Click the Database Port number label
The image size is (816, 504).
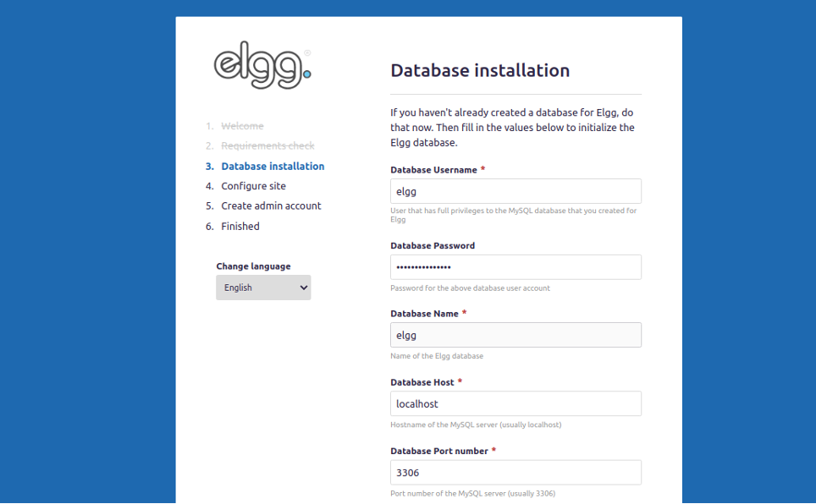(439, 451)
